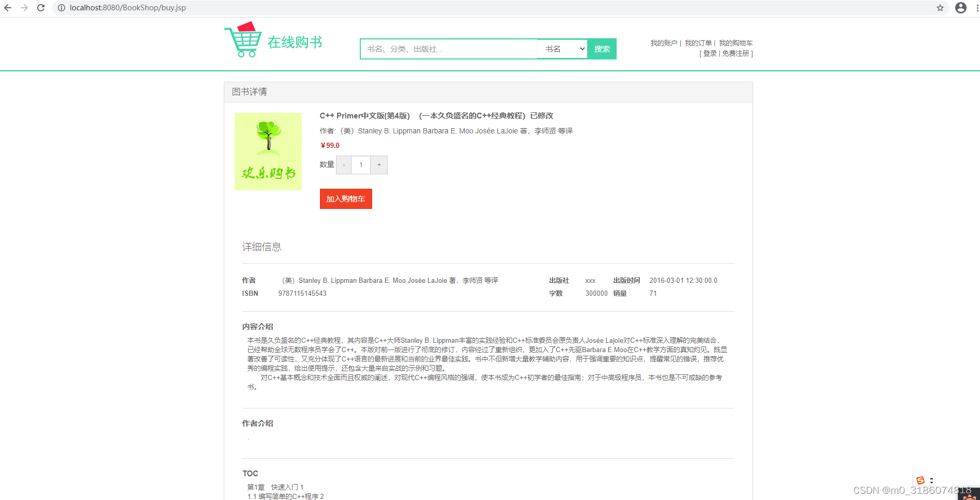Open the Chrome three-dot menu
Viewport: 980px width, 500px height.
pyautogui.click(x=976, y=8)
